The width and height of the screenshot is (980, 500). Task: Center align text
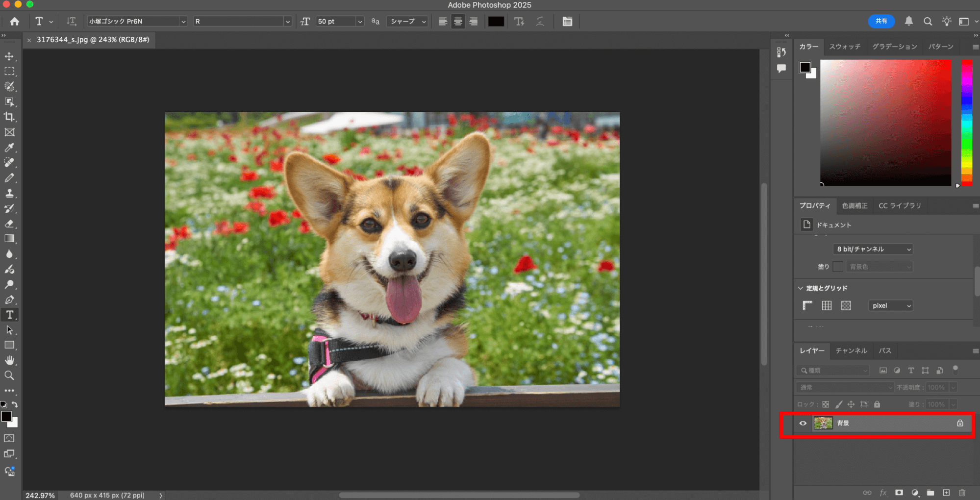pyautogui.click(x=458, y=21)
